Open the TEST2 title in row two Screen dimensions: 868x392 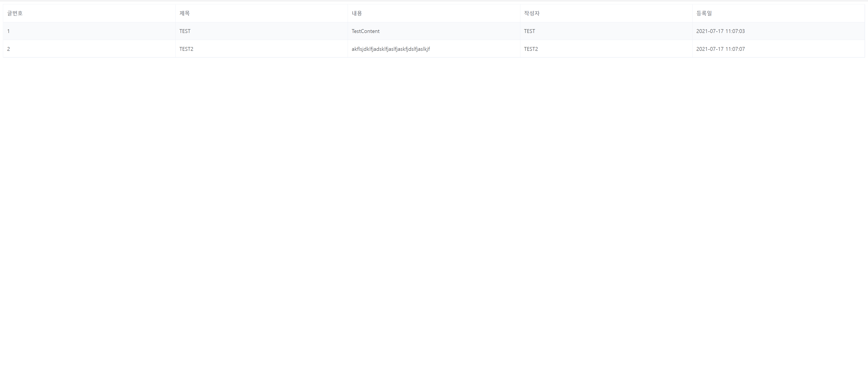[x=186, y=49]
